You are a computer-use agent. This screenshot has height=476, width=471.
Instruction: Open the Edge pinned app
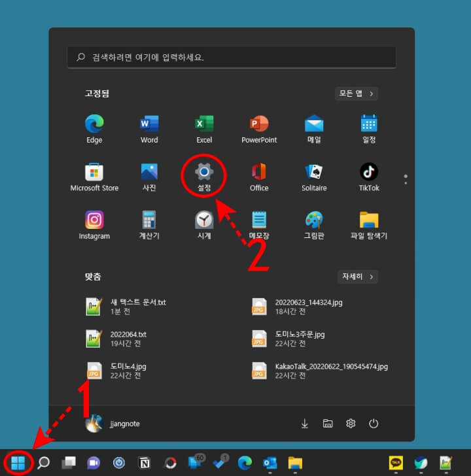click(94, 129)
